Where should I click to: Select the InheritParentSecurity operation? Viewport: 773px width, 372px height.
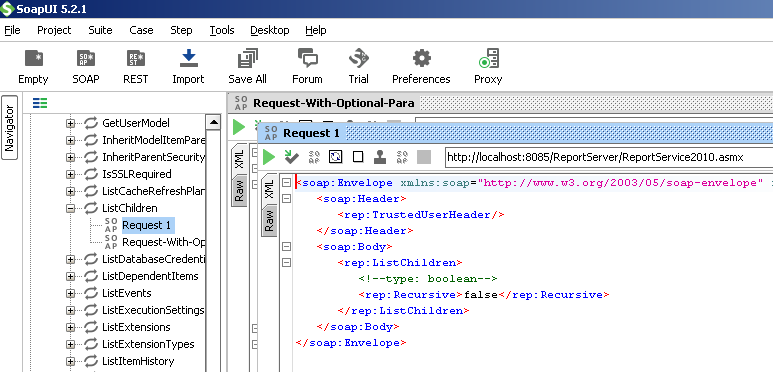153,157
